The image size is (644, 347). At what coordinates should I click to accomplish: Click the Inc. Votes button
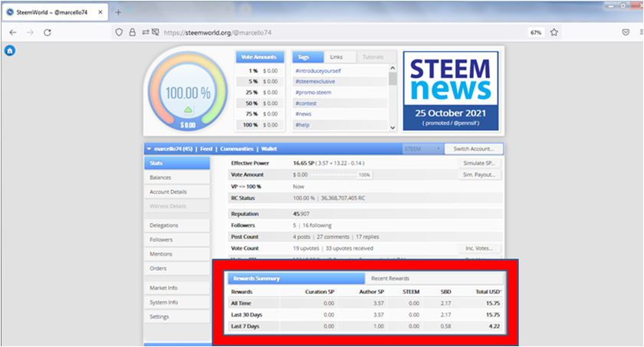point(479,248)
